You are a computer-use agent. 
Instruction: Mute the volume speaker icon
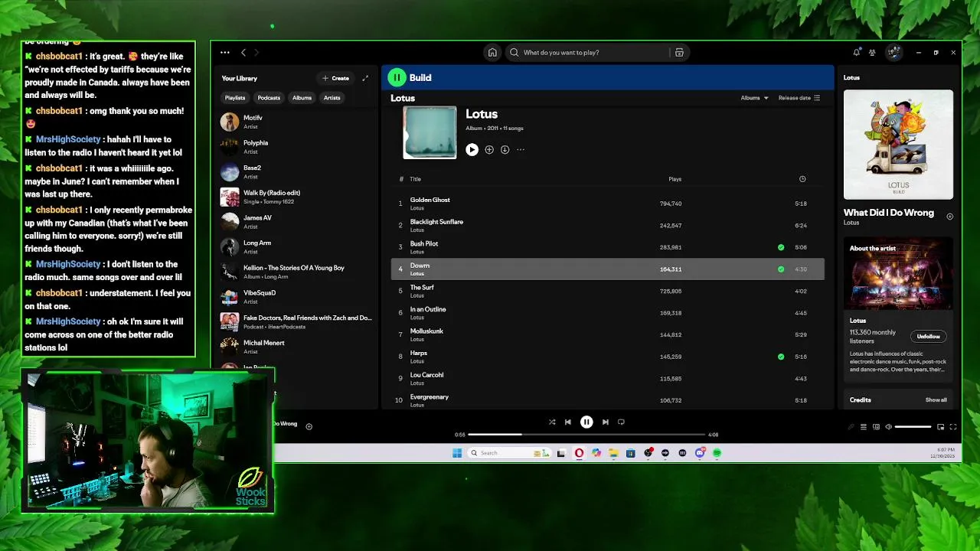(x=888, y=427)
